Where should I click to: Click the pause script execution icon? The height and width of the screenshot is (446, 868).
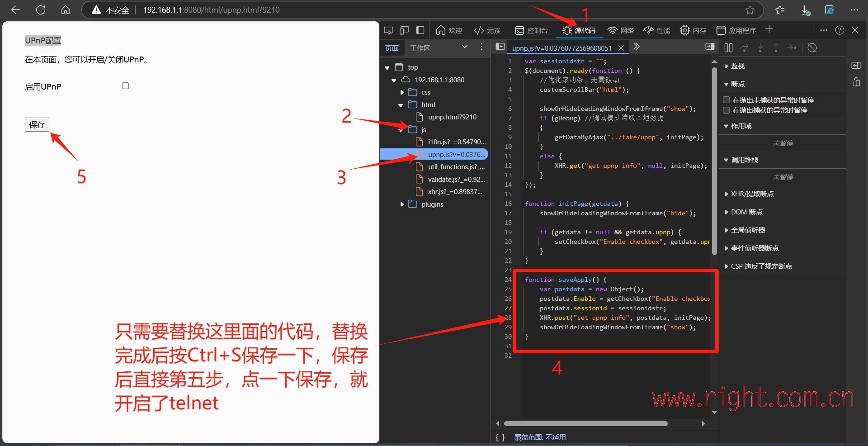pyautogui.click(x=728, y=48)
